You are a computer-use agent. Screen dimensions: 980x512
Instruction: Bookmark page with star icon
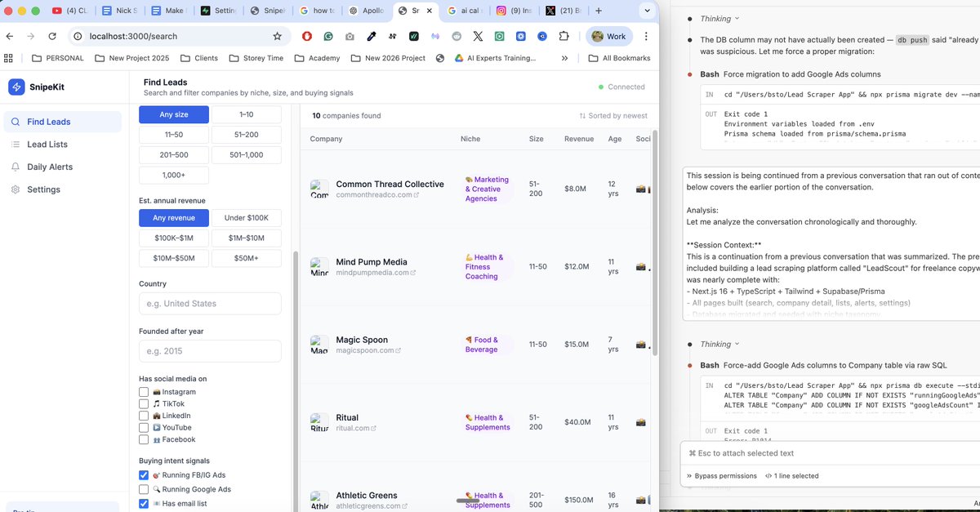[x=277, y=36]
